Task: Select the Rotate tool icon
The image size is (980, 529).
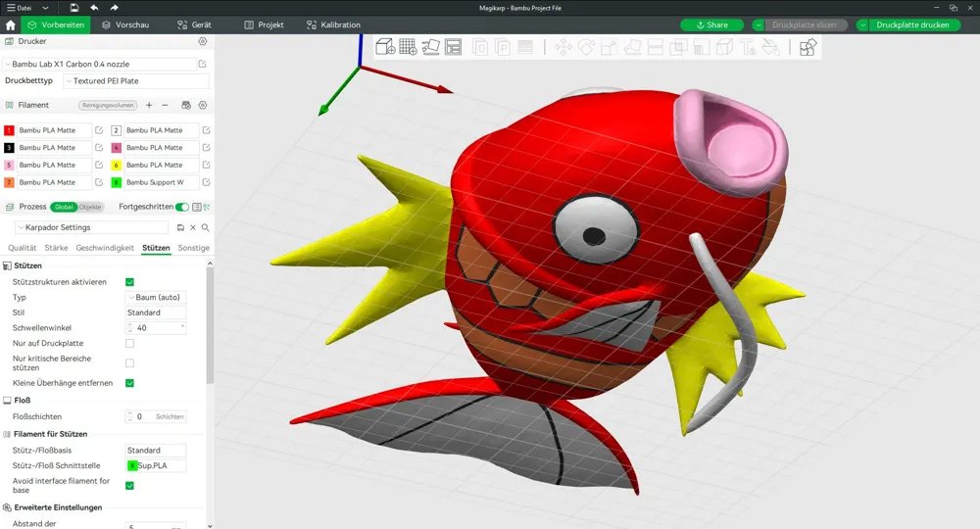Action: pos(586,47)
